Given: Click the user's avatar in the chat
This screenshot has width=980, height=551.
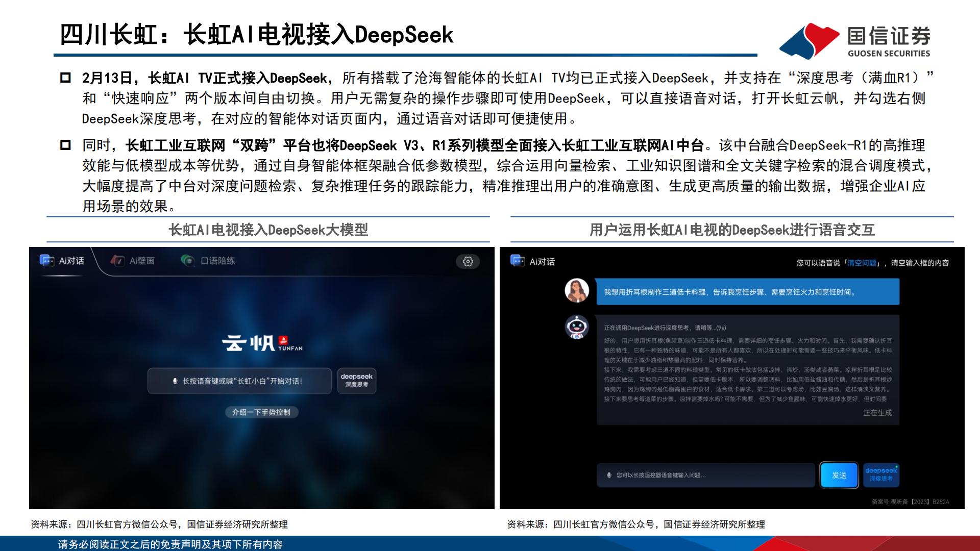Looking at the screenshot, I should click(577, 291).
